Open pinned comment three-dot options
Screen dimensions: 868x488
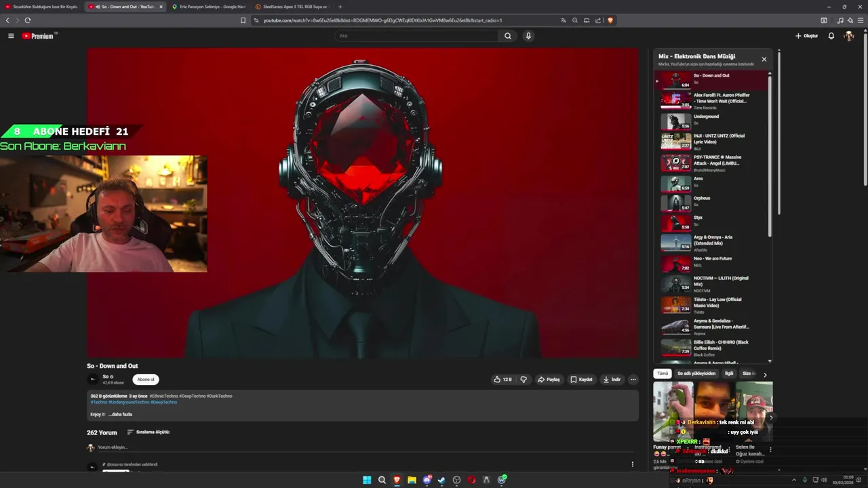(x=633, y=464)
